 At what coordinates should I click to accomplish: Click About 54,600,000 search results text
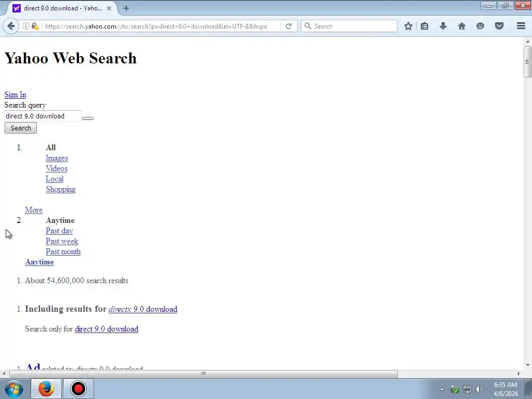coord(77,281)
